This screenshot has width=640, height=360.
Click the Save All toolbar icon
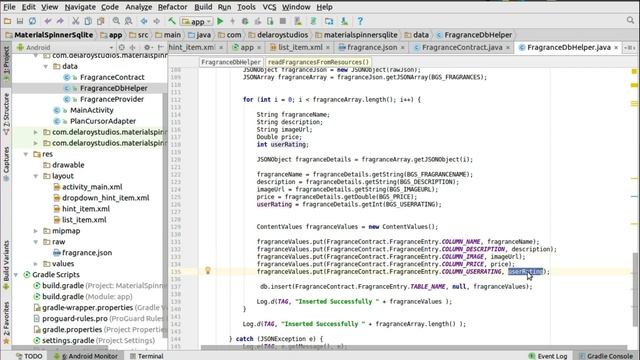[20, 21]
